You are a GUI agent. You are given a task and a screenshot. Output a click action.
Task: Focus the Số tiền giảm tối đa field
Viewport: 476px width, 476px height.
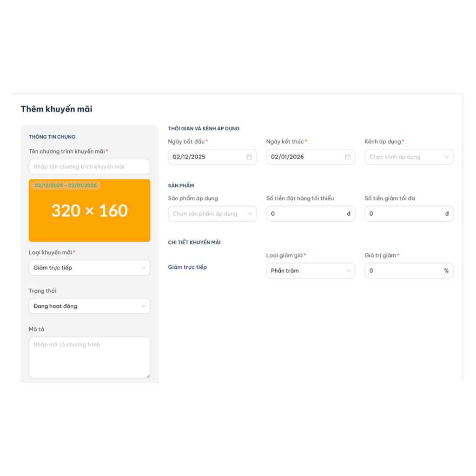pos(405,214)
